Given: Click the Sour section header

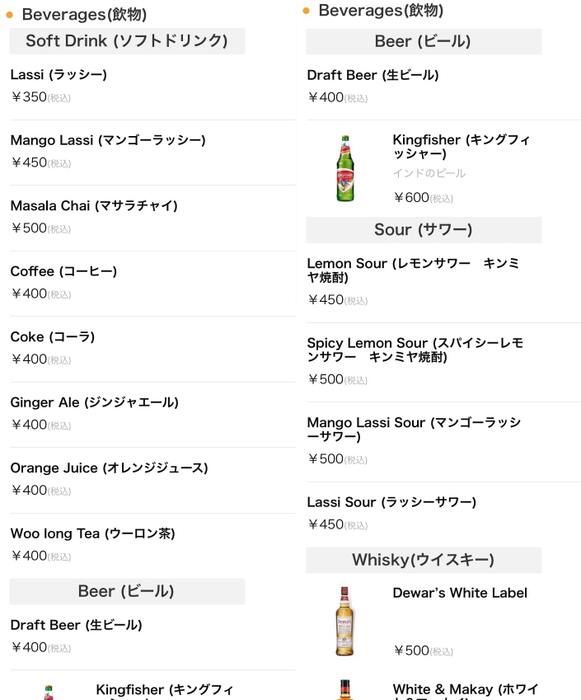Looking at the screenshot, I should [x=423, y=230].
